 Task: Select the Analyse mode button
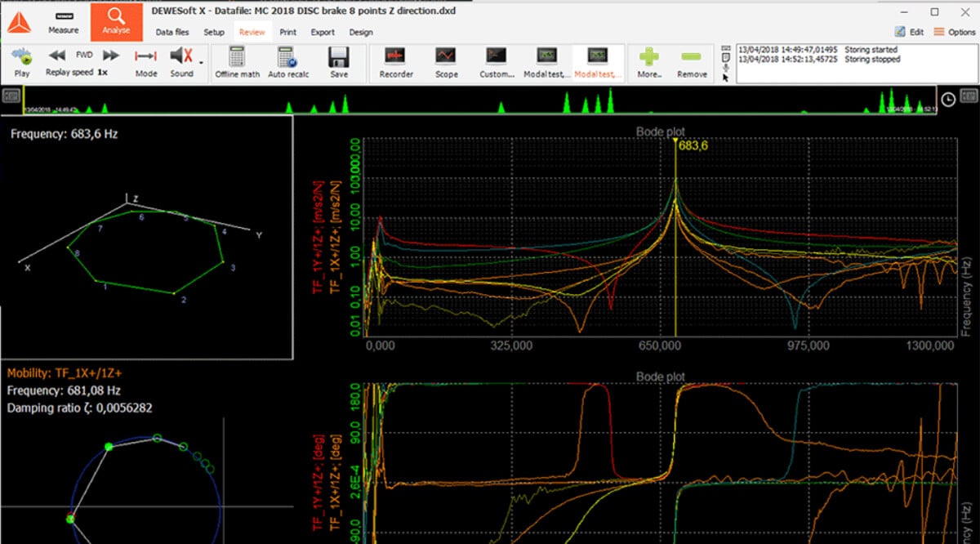tap(116, 22)
